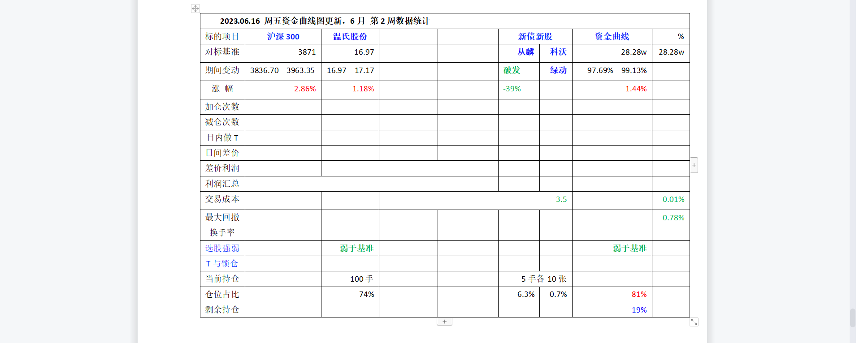The height and width of the screenshot is (343, 868).
Task: Select the 沪深 300 header cell
Action: pos(283,37)
